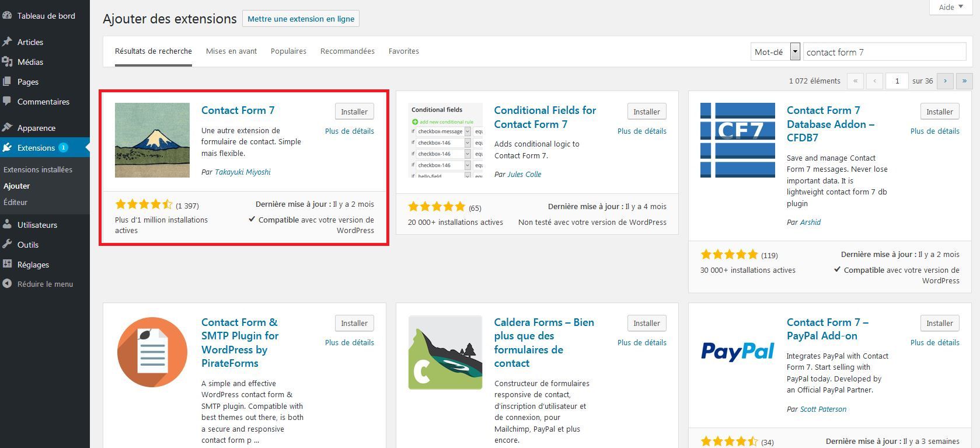Viewport: 980px width, 448px height.
Task: Open the Mot-clé search type dropdown
Action: [775, 51]
